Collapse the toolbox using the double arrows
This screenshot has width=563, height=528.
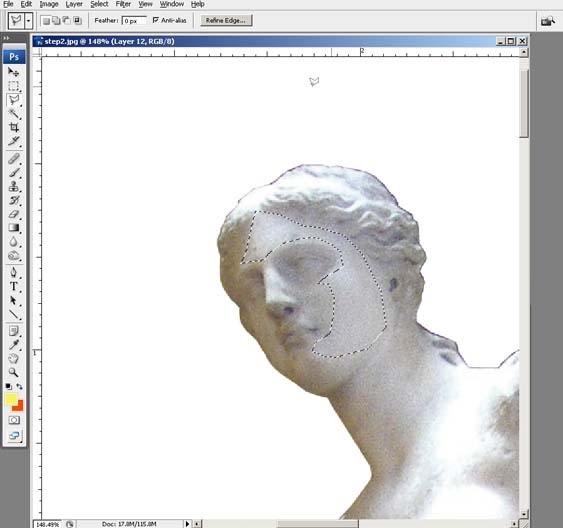tap(6, 38)
